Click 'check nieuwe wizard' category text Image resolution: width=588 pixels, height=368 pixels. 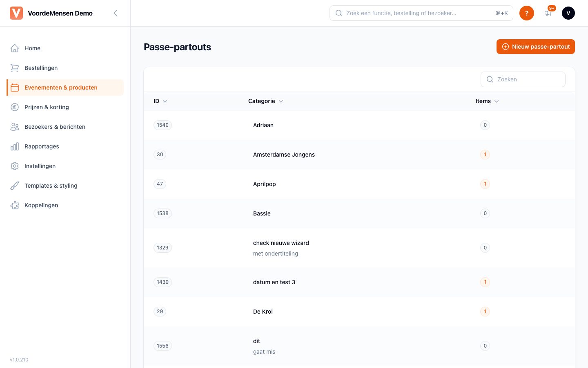point(281,243)
